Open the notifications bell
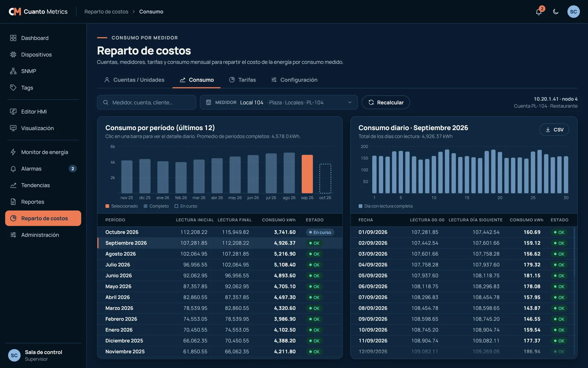This screenshot has width=588, height=368. (x=538, y=12)
